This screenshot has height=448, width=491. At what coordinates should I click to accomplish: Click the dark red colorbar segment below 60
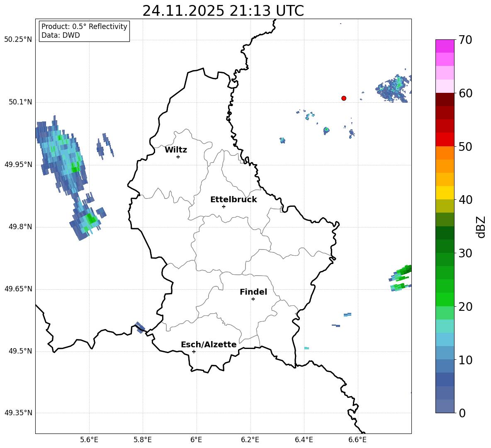pos(445,99)
